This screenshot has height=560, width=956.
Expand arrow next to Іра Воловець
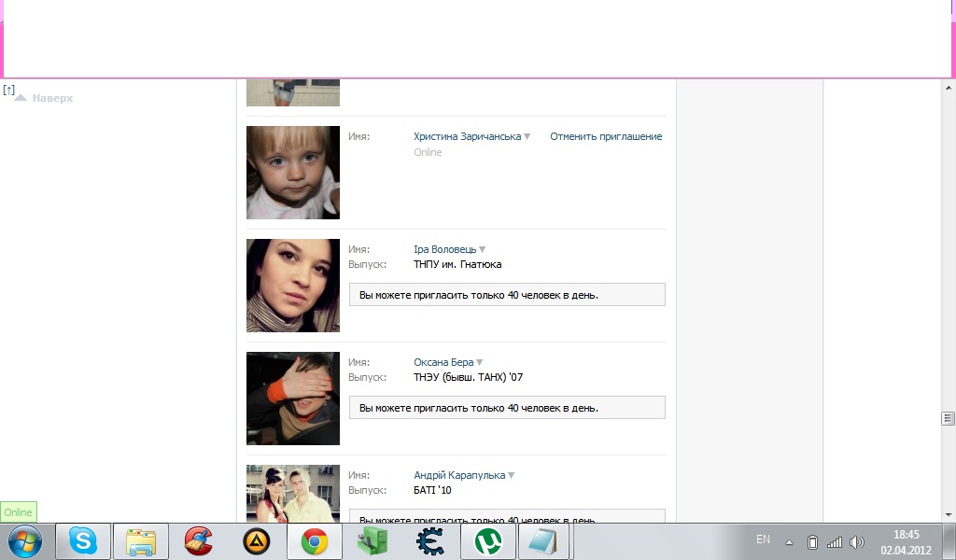(483, 249)
